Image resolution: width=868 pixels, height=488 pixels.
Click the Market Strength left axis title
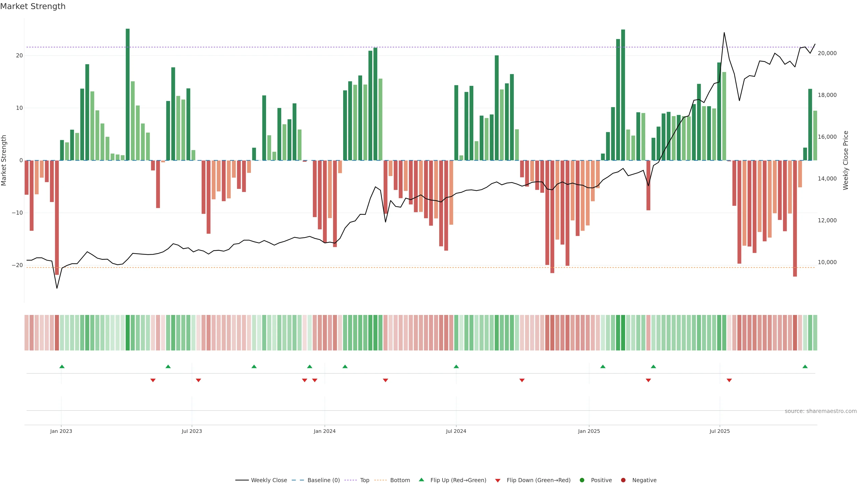click(4, 160)
